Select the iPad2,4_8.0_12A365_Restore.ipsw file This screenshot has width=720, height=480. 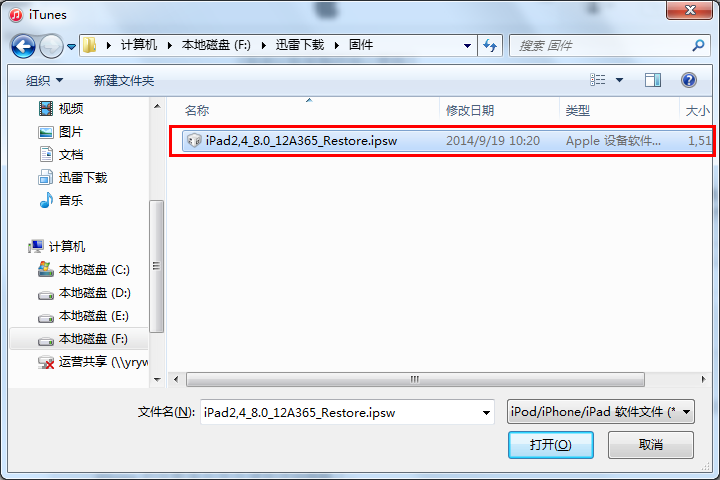click(441, 141)
